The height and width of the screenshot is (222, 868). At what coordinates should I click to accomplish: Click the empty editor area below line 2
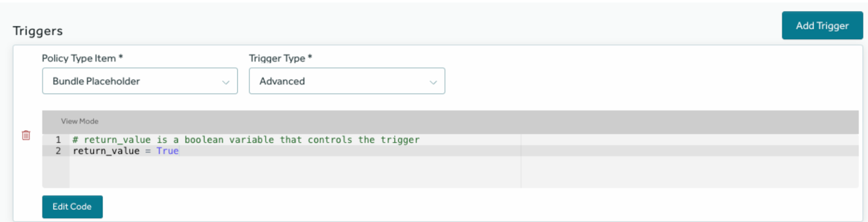click(x=293, y=173)
